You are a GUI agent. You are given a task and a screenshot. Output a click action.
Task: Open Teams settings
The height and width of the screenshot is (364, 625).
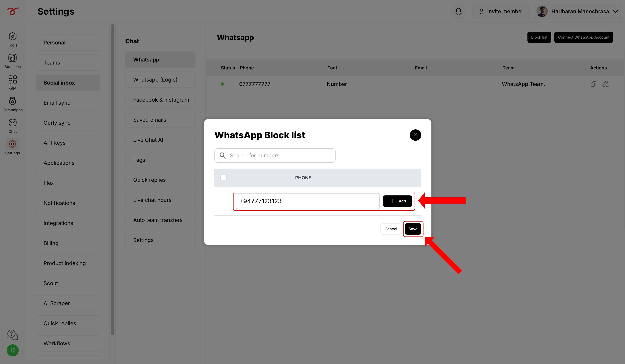click(x=68, y=63)
